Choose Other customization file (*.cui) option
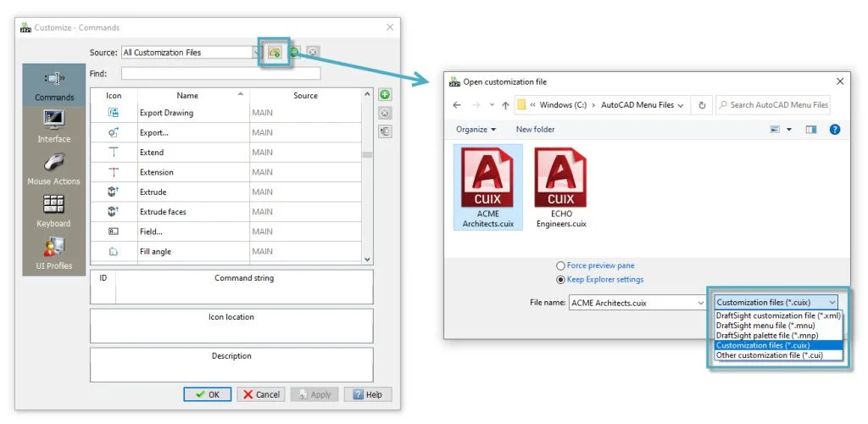The height and width of the screenshot is (424, 868). [x=768, y=355]
